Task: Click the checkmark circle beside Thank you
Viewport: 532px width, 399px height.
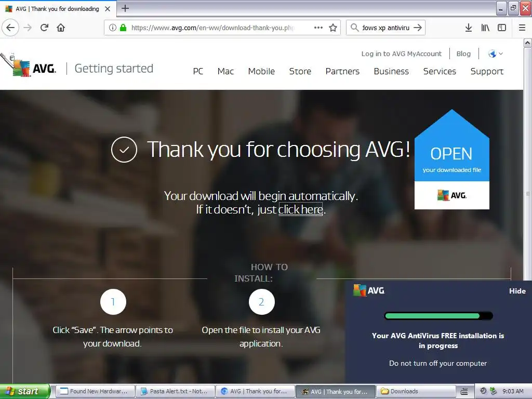Action: coord(124,150)
